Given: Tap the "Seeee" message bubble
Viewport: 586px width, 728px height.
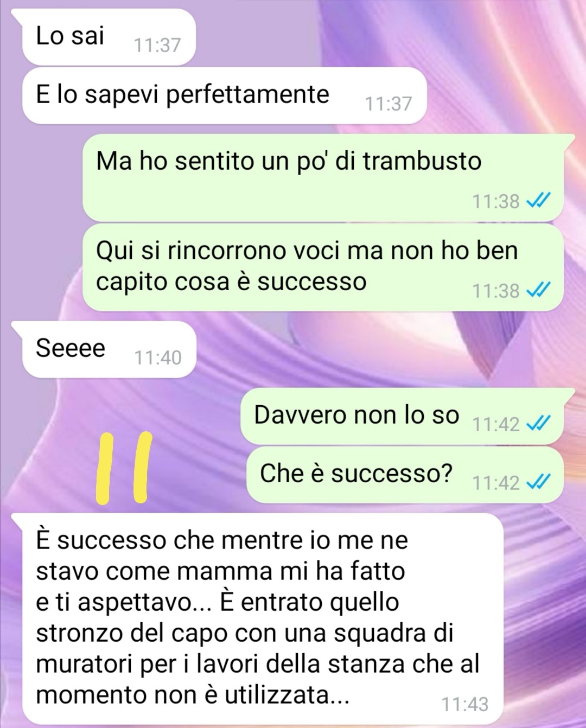Looking at the screenshot, I should click(x=109, y=349).
